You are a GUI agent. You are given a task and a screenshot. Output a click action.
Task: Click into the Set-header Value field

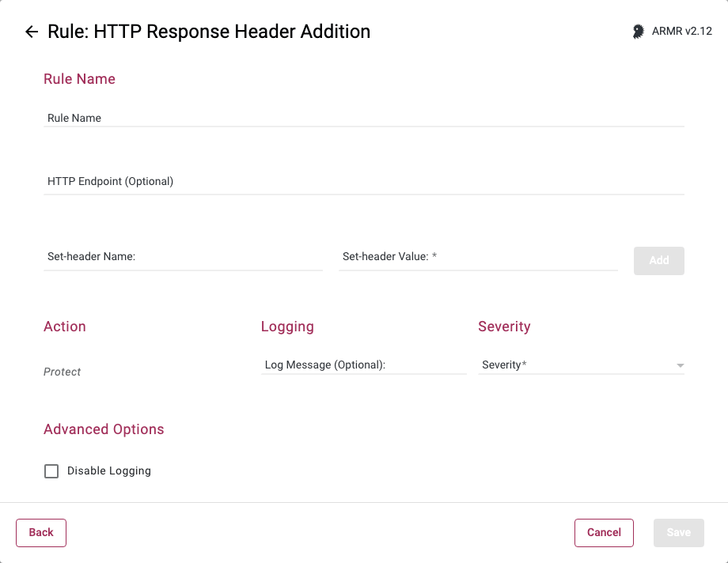pos(478,257)
